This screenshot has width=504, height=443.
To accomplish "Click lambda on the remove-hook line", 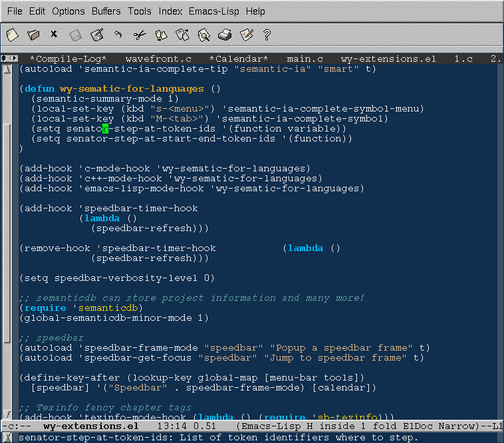I will click(x=305, y=248).
